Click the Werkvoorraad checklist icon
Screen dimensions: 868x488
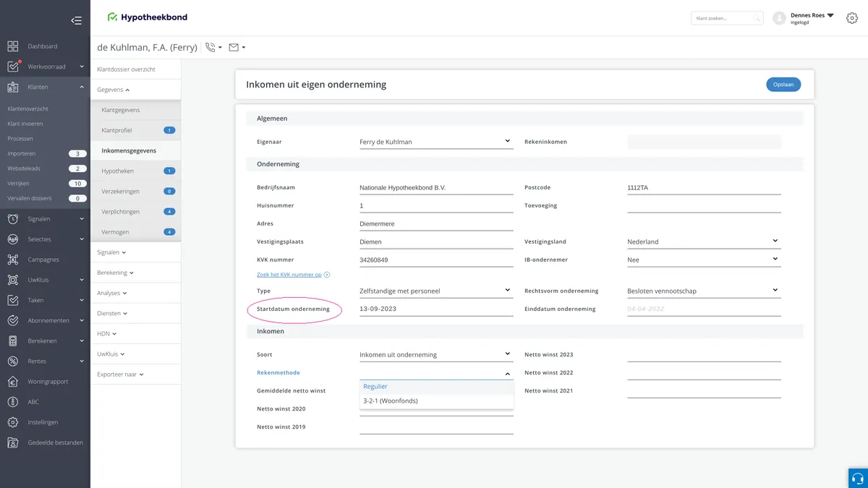click(x=13, y=67)
